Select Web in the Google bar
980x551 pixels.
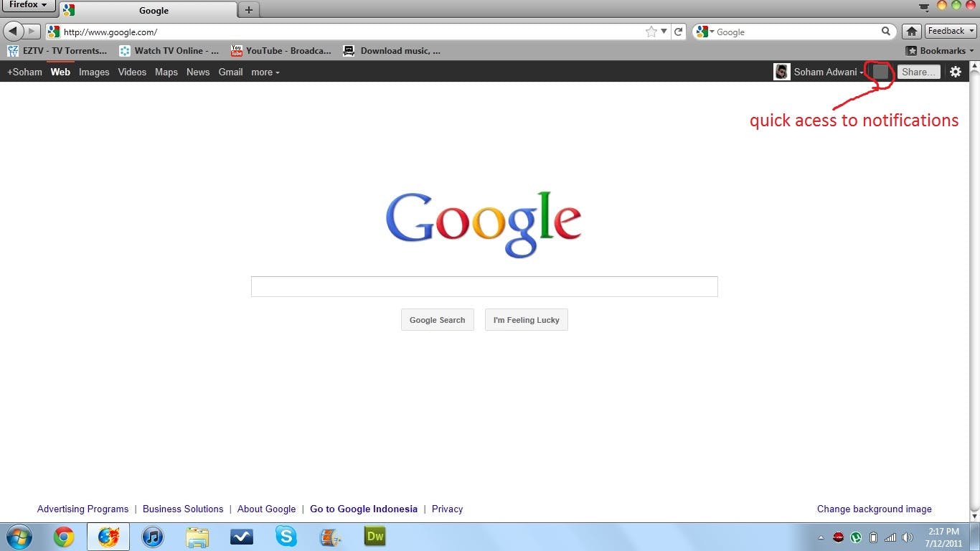pos(60,72)
